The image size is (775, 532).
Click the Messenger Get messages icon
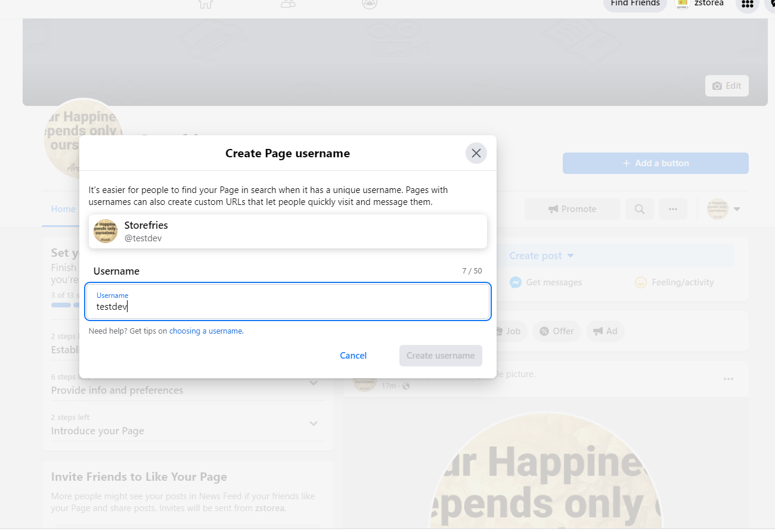pos(516,282)
